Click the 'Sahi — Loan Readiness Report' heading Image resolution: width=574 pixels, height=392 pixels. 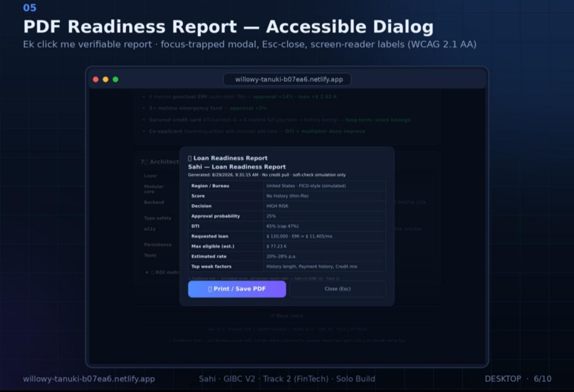tap(237, 166)
